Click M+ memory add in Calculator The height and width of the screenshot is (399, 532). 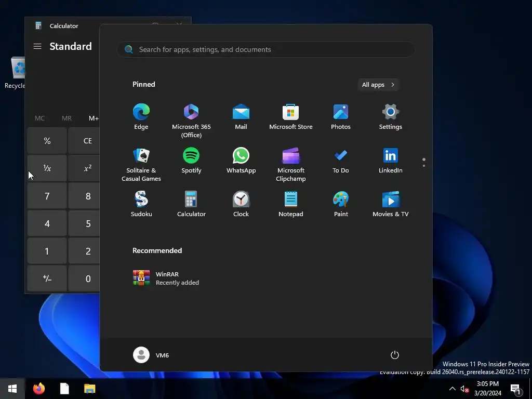tap(93, 118)
